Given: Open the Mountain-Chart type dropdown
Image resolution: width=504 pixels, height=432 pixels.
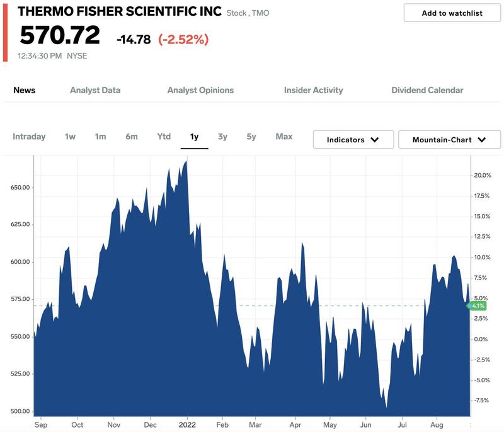Looking at the screenshot, I should [449, 140].
